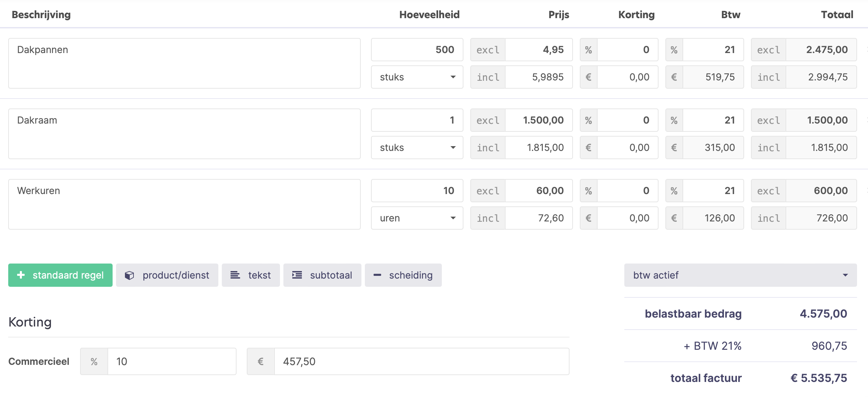868x397 pixels.
Task: Click Werkuren Btw amount 126,00
Action: pyautogui.click(x=713, y=218)
